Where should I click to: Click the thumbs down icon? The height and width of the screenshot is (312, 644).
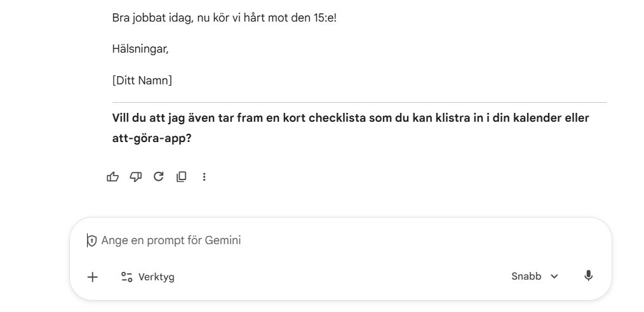[135, 177]
